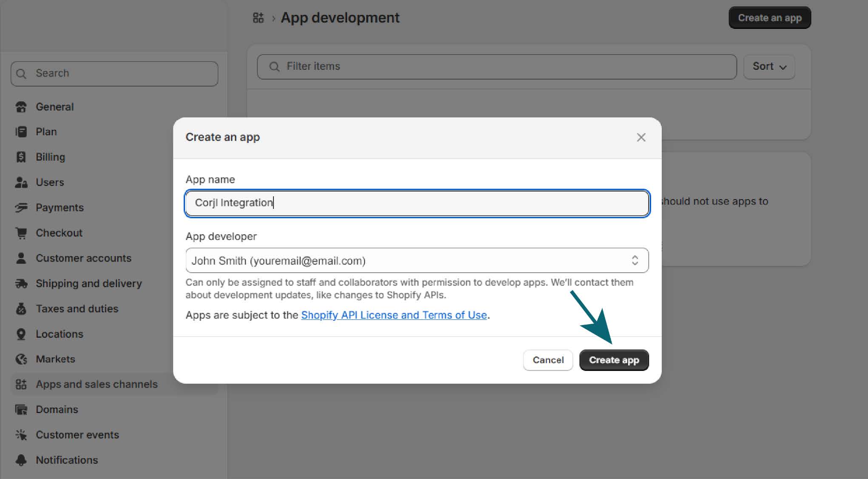
Task: Click the App name label
Action: click(210, 180)
